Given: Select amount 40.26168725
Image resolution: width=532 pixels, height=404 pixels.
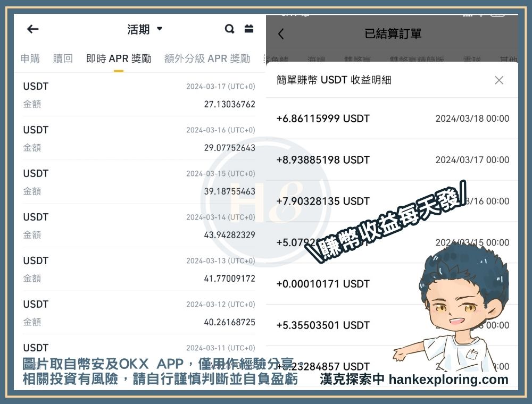Looking at the screenshot, I should [x=229, y=322].
